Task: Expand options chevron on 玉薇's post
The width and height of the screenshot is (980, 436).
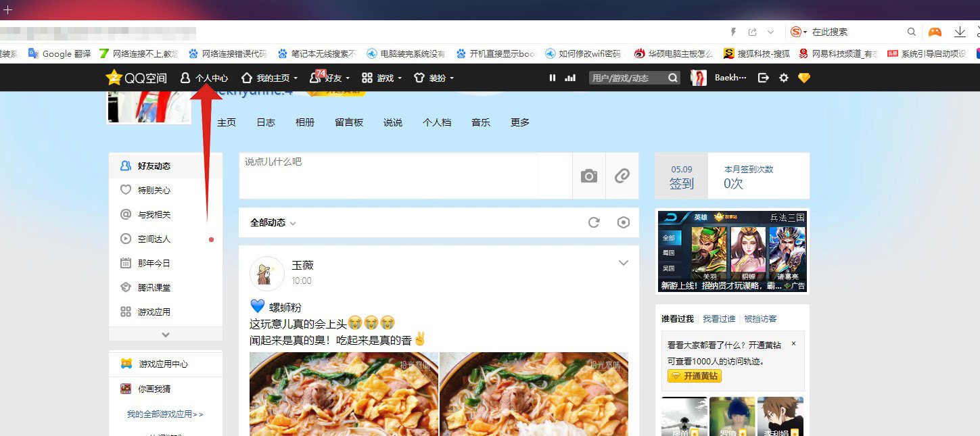Action: click(x=624, y=263)
